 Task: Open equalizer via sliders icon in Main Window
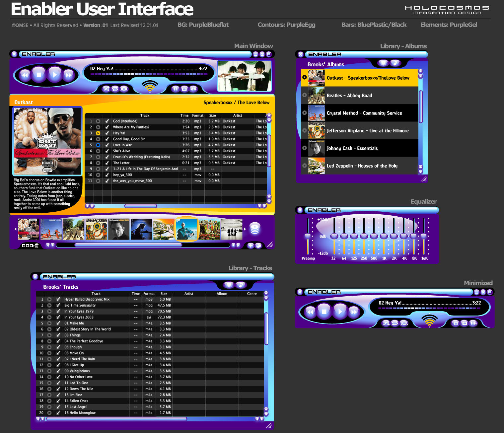tap(193, 89)
